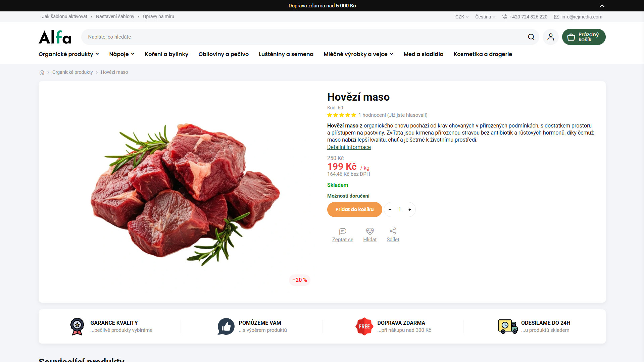Open the Koření a bylinky category
The width and height of the screenshot is (644, 362).
point(166,54)
